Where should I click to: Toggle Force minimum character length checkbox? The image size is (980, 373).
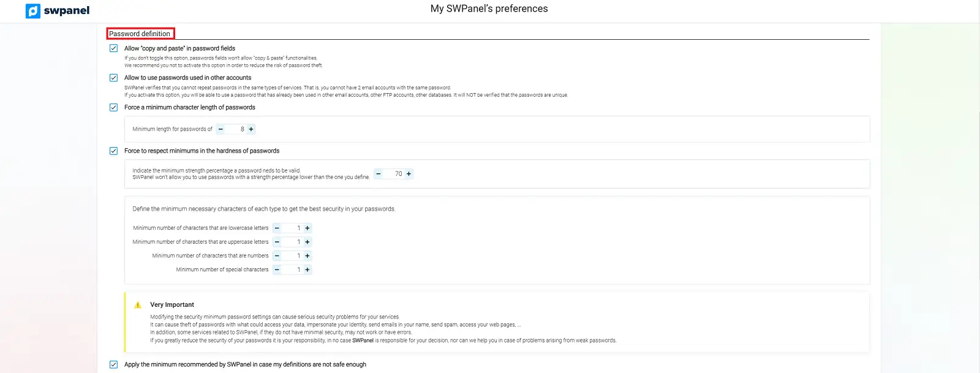(113, 107)
